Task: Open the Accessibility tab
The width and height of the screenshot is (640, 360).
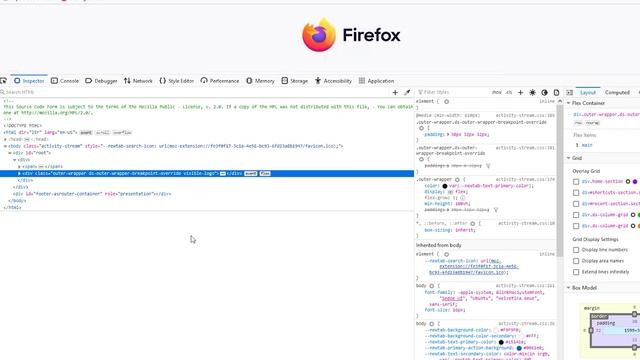Action: click(x=333, y=81)
